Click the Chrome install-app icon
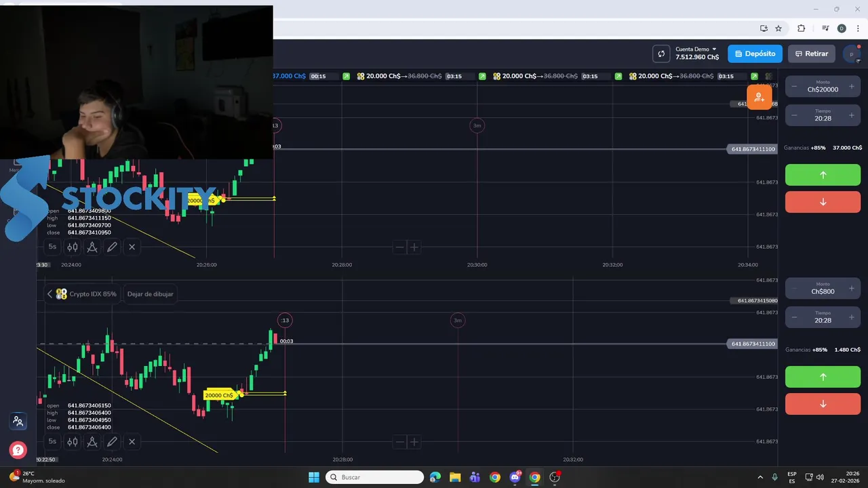Image resolution: width=868 pixels, height=488 pixels. 764,28
